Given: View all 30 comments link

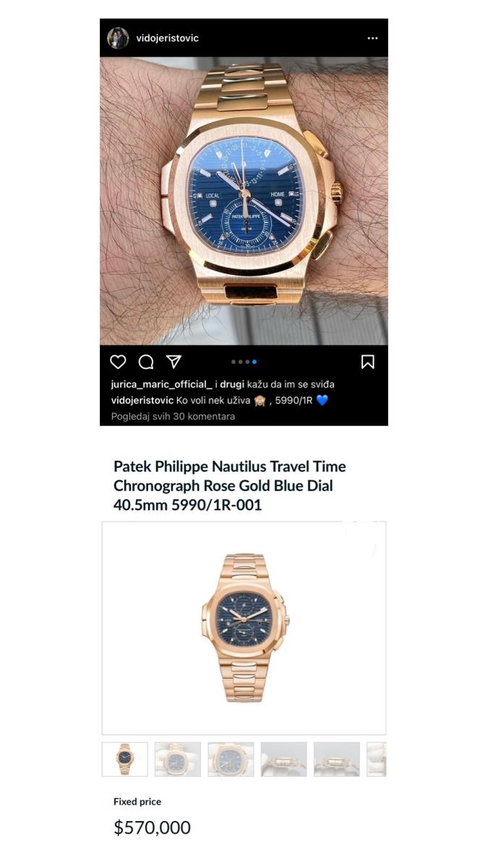Looking at the screenshot, I should coord(173,417).
